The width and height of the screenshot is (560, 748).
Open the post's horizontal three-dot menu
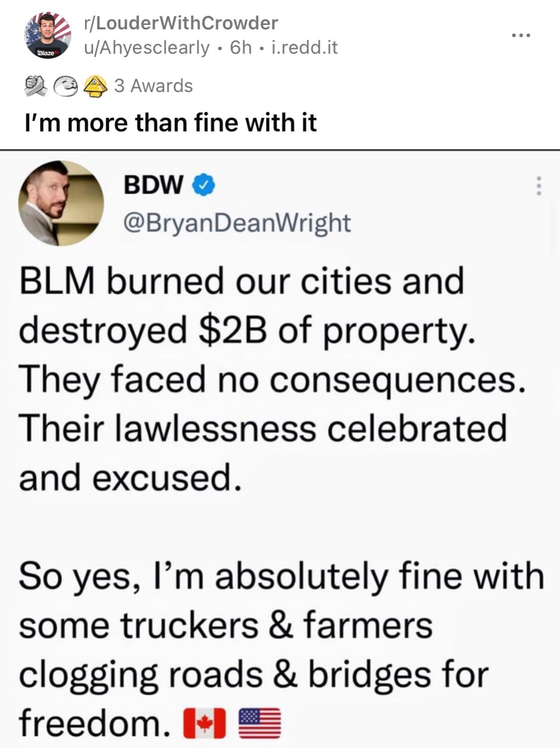pos(521,35)
